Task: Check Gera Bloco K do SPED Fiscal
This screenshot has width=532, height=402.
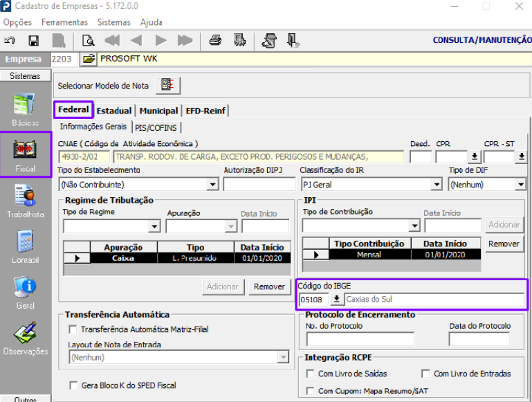Action: 73,385
